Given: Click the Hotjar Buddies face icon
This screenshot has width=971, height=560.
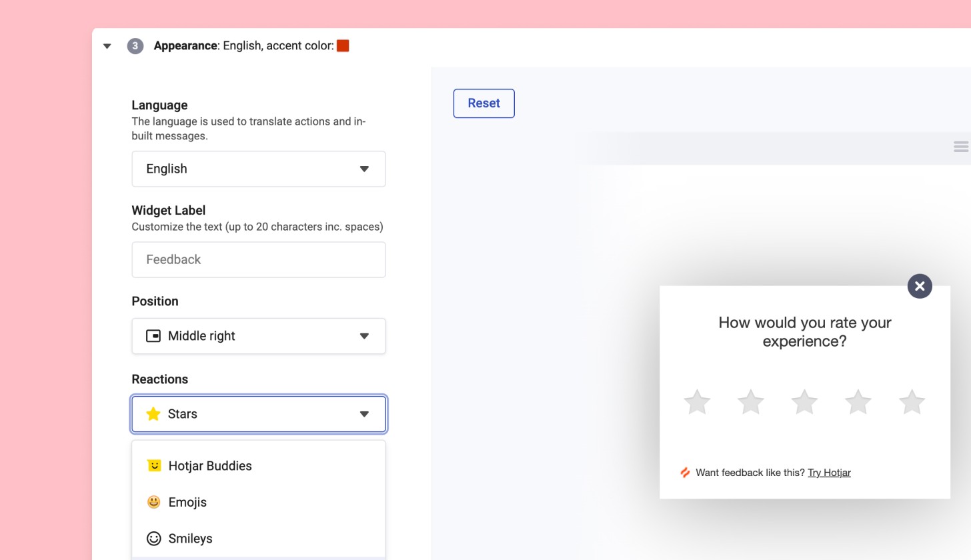Looking at the screenshot, I should [x=154, y=465].
